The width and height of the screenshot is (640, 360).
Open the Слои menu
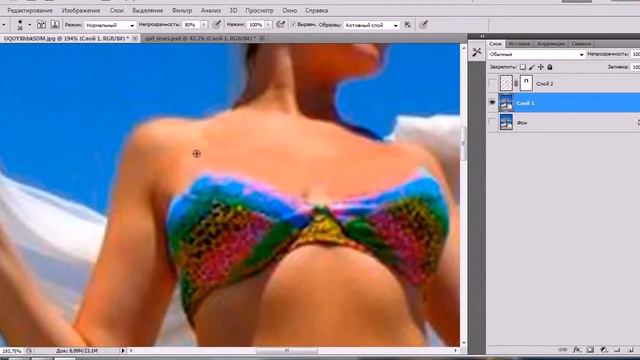[x=116, y=11]
